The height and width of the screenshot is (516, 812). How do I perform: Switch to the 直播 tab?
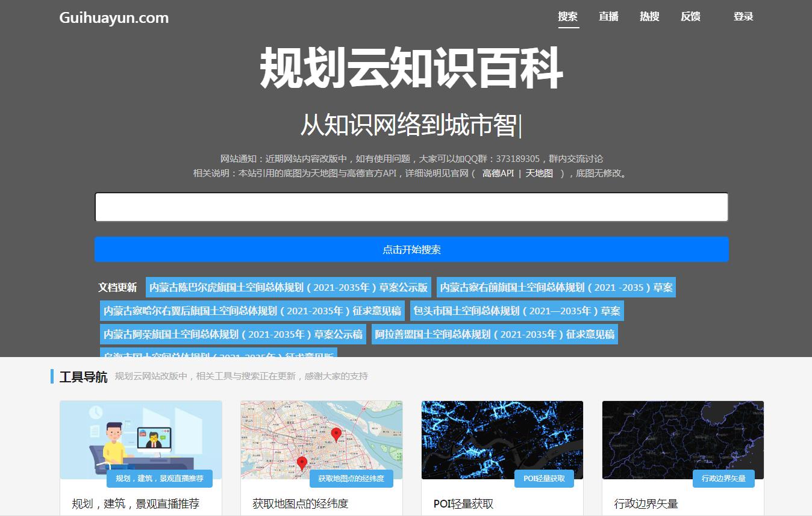click(x=608, y=16)
